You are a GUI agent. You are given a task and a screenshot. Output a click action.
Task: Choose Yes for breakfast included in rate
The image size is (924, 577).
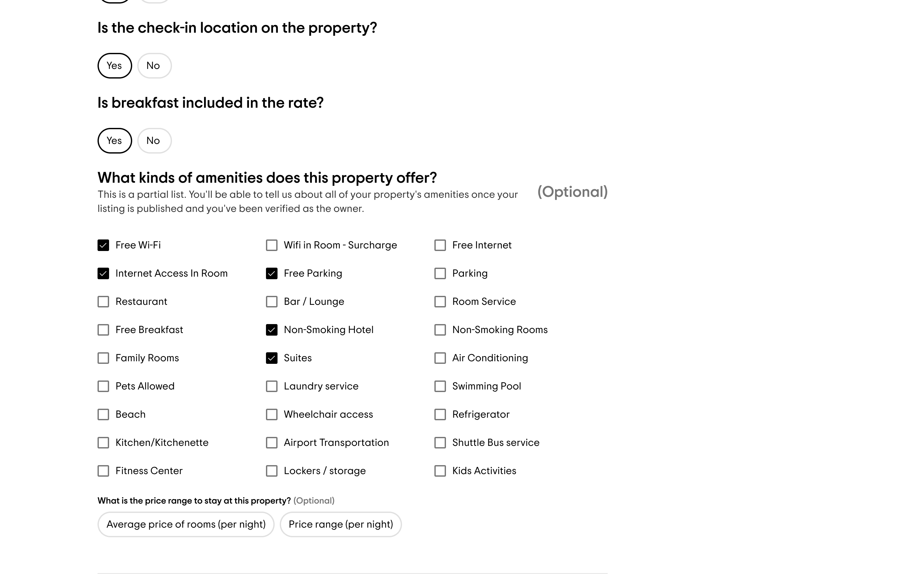click(115, 141)
